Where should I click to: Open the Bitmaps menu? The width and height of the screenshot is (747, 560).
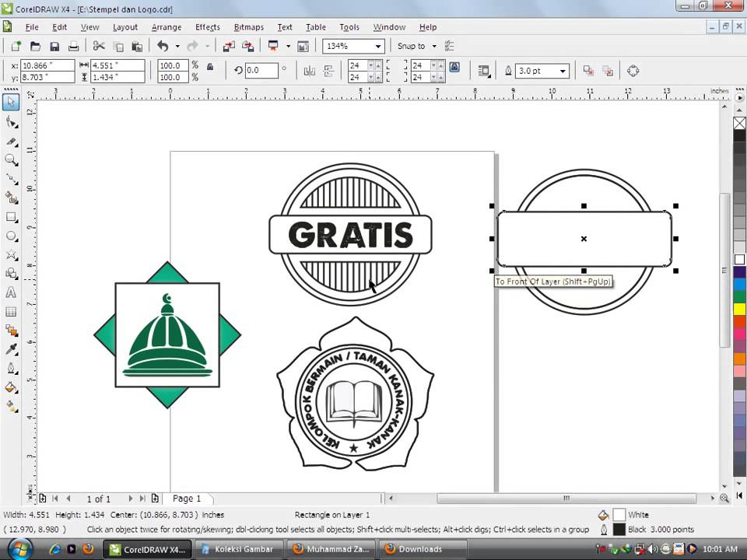248,27
